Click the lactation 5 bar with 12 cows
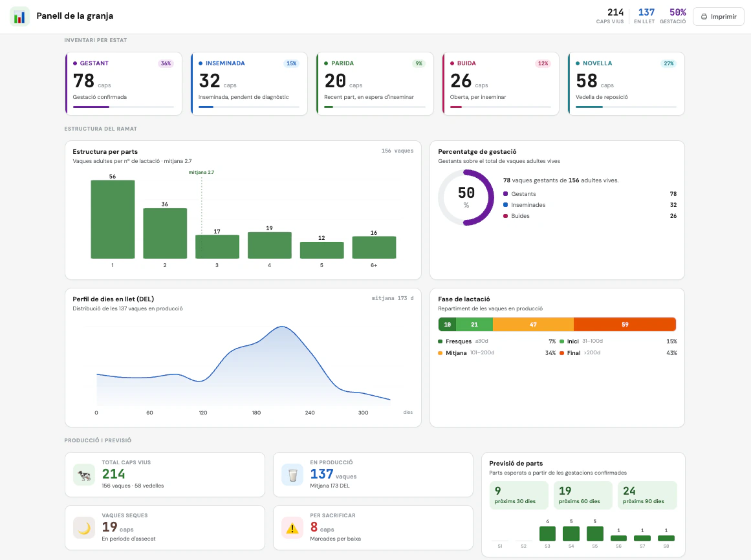Image resolution: width=751 pixels, height=560 pixels. point(321,250)
